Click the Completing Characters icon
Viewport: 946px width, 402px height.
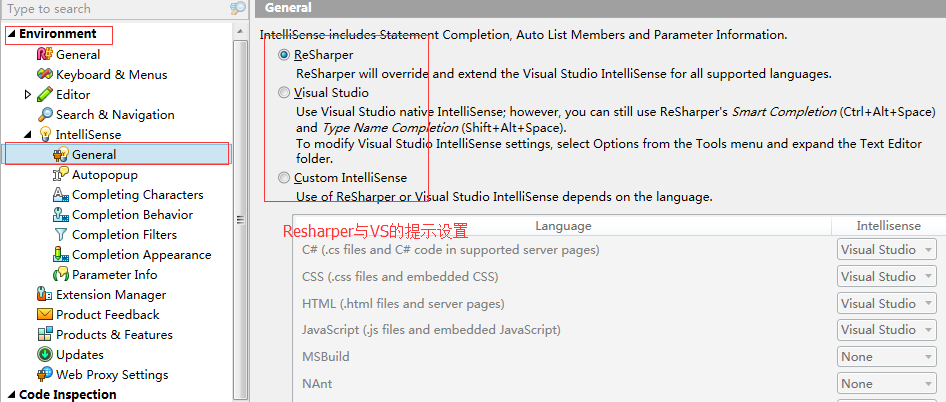[61, 194]
